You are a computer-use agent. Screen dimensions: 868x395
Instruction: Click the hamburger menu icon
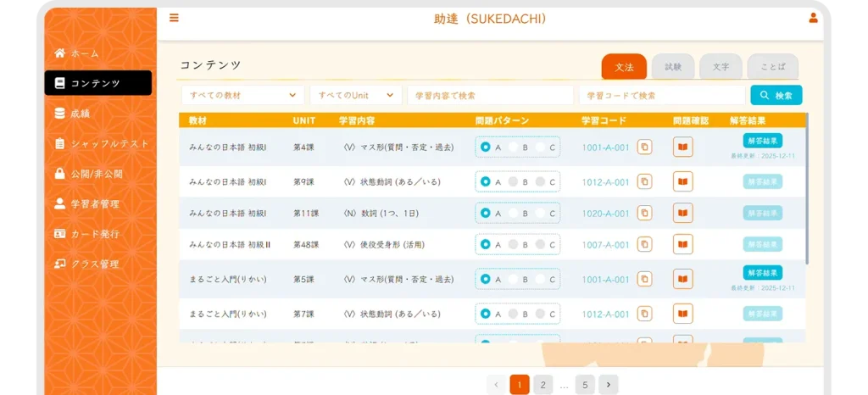tap(174, 18)
